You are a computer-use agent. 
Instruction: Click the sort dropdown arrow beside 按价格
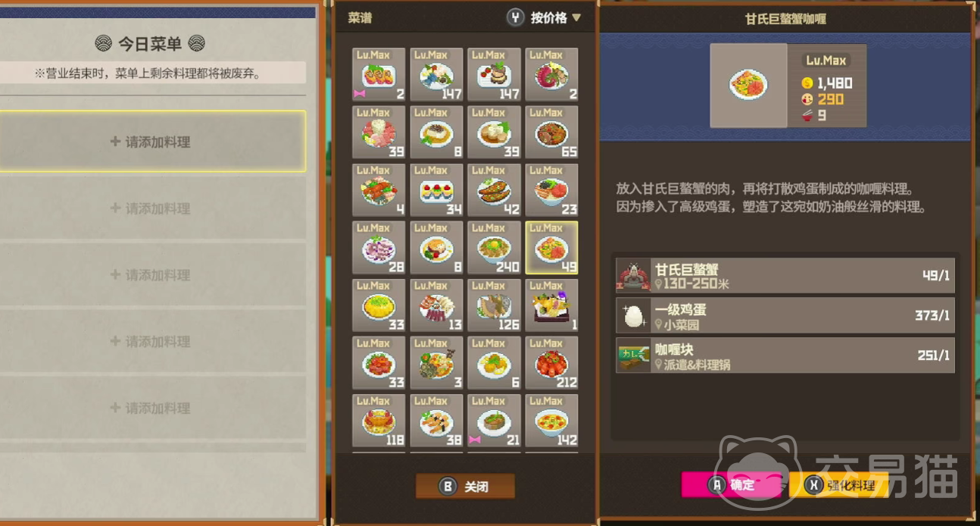pyautogui.click(x=576, y=17)
